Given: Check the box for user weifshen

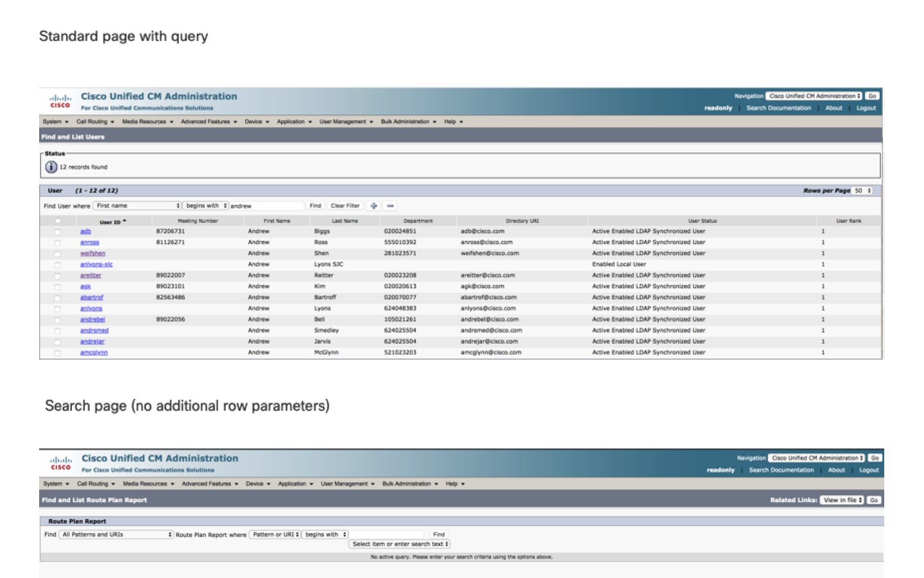Looking at the screenshot, I should [58, 254].
